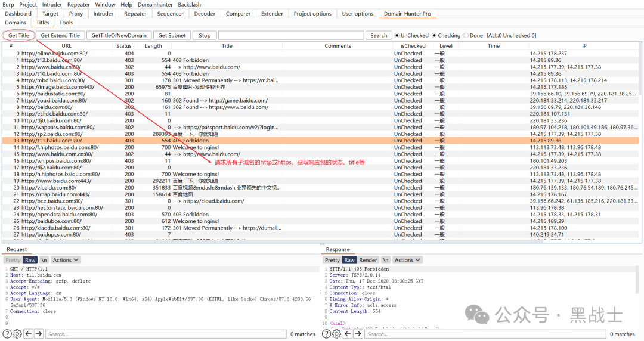Viewport: 644px width, 341px height.
Task: Click the Get Extend Title button
Action: click(60, 35)
